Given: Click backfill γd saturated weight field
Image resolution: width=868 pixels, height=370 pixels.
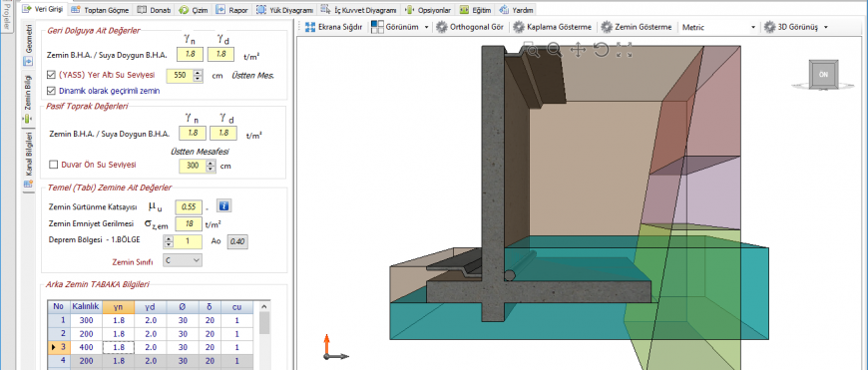Looking at the screenshot, I should click(x=221, y=54).
